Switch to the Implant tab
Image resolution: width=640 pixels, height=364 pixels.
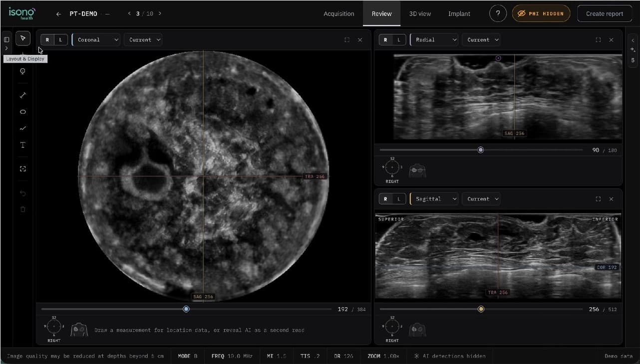pos(459,14)
